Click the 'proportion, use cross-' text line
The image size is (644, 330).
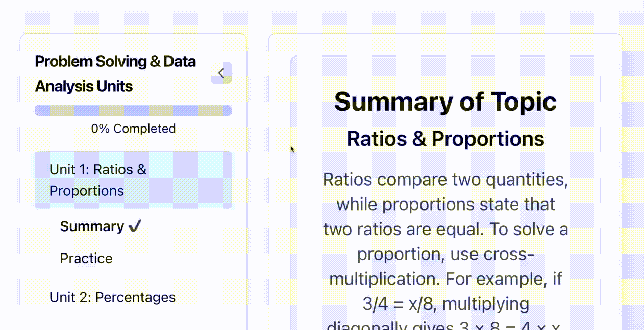[445, 254]
